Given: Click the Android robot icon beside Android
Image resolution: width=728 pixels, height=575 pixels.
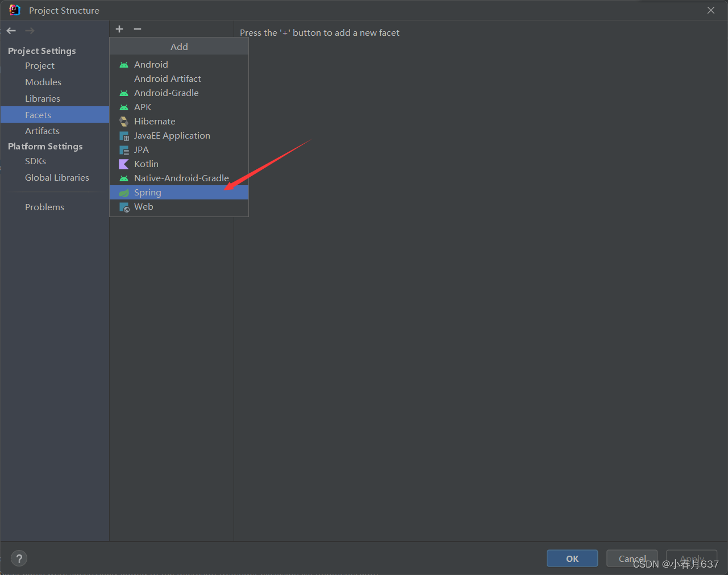Looking at the screenshot, I should [x=124, y=65].
